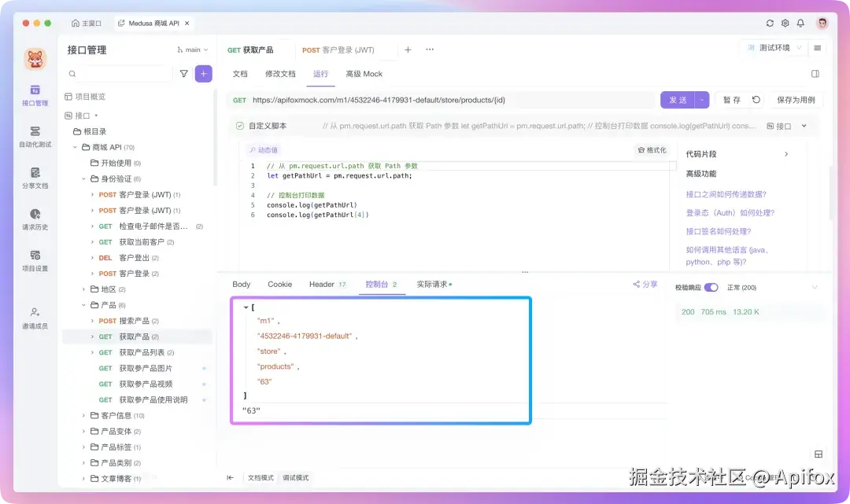Open the 接口管理 sidebar section
This screenshot has width=850, height=504.
coord(35,95)
